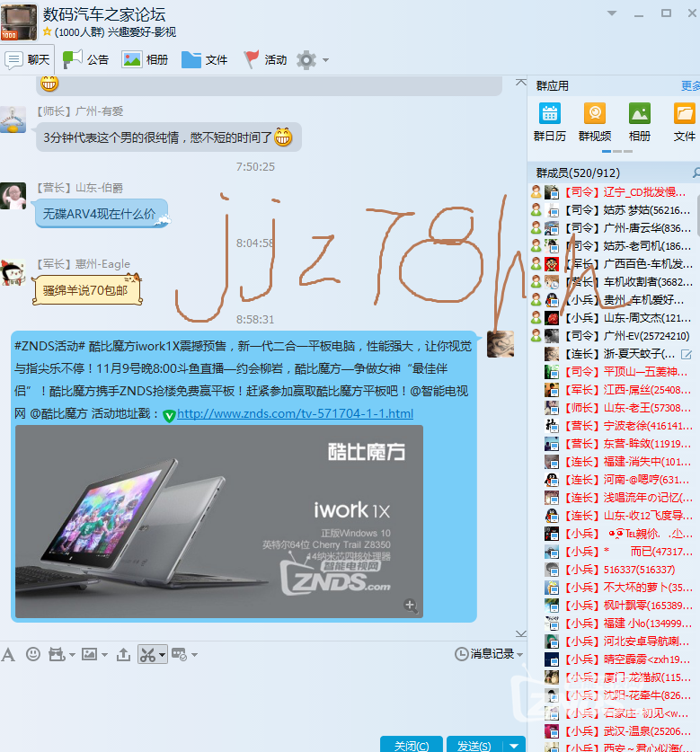Select member 广州-EV(25724210)
700x752 pixels.
pyautogui.click(x=614, y=336)
